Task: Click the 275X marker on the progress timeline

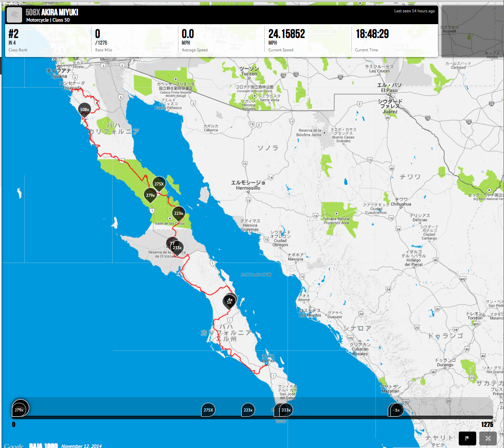Action: [x=208, y=410]
